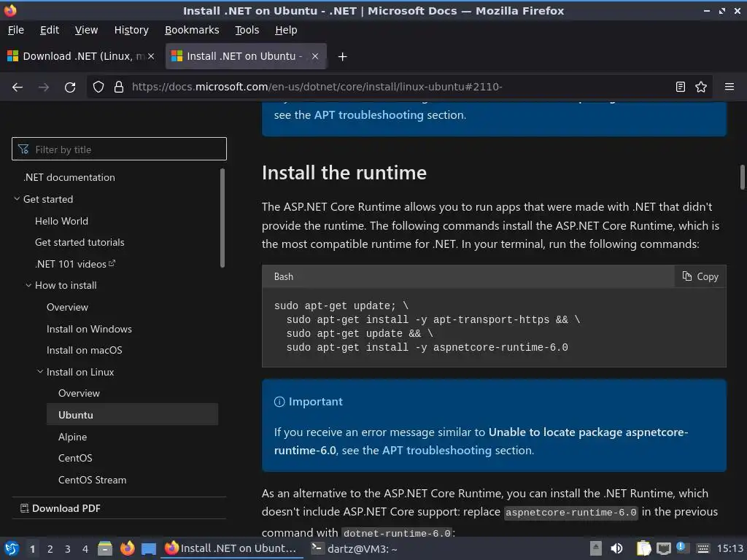Click the removable media tray icon
The image size is (747, 560).
tap(595, 548)
